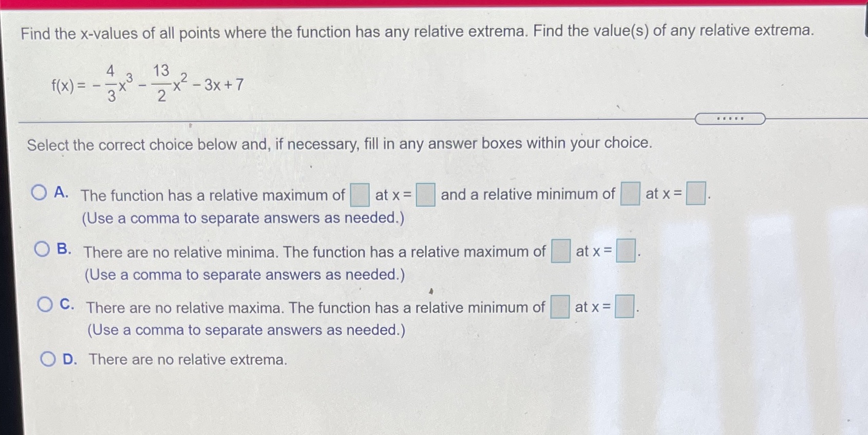Click the relative maximum value box in choice B

(x=559, y=250)
